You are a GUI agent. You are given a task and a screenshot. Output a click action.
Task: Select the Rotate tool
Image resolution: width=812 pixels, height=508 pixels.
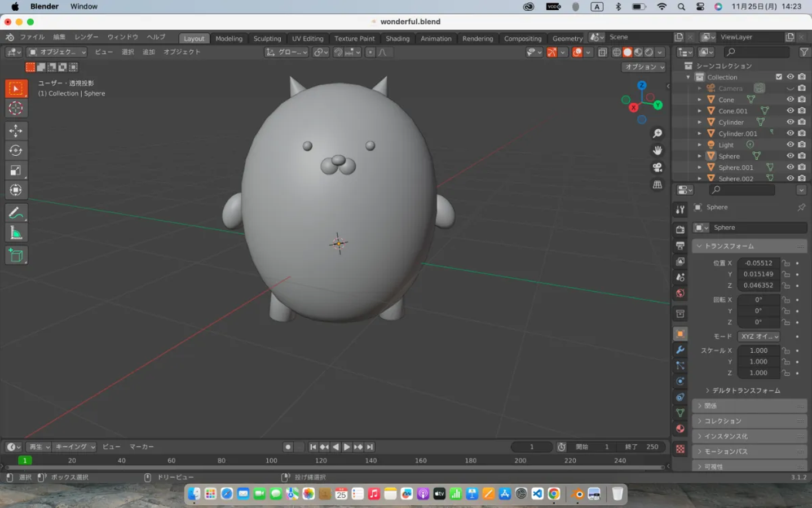point(16,151)
